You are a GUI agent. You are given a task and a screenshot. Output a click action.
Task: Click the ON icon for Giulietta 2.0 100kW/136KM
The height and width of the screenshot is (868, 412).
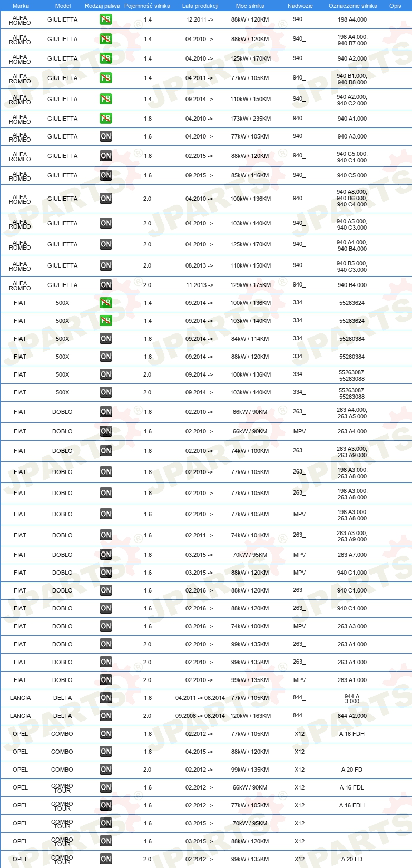click(x=106, y=199)
